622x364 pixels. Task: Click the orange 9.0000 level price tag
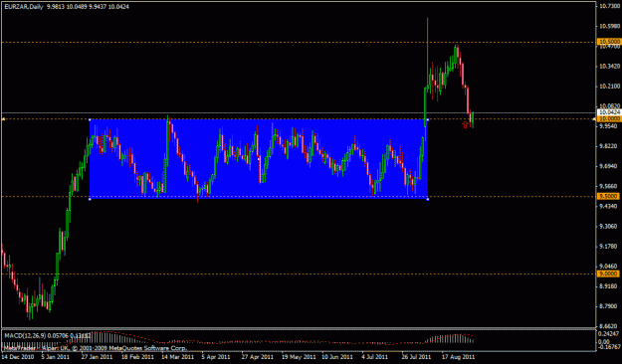click(609, 273)
